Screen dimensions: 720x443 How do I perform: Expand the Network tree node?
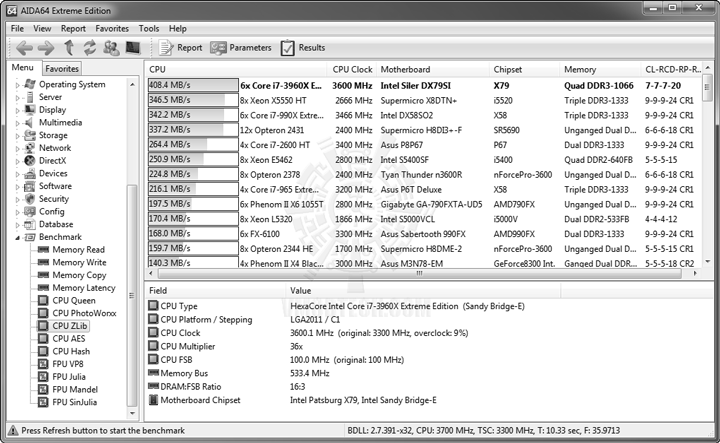[x=18, y=149]
